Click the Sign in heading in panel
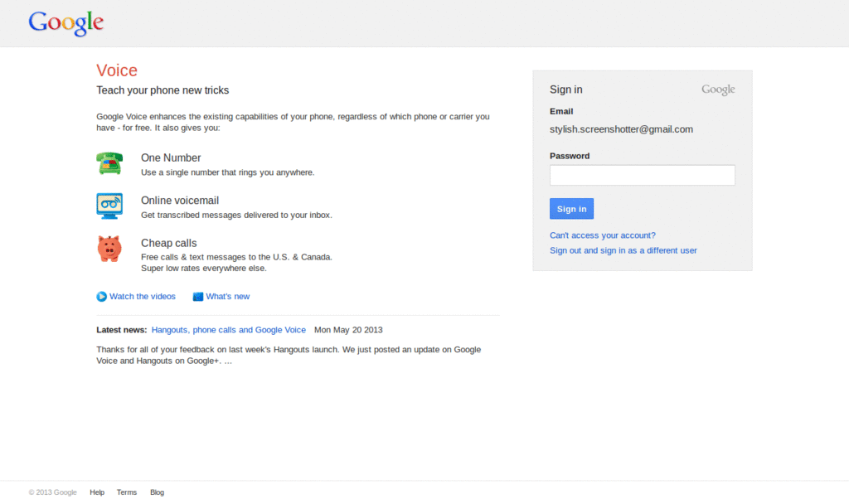Viewport: 849px width, 504px height. click(x=565, y=90)
